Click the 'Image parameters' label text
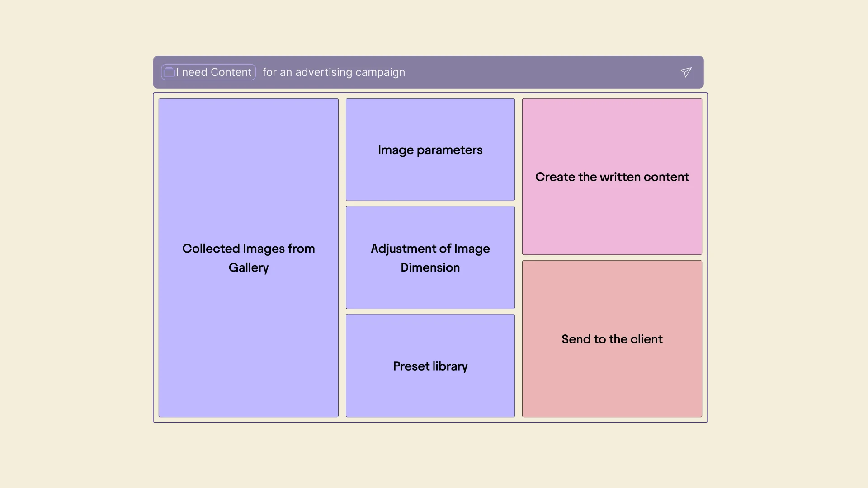868x488 pixels. (430, 150)
